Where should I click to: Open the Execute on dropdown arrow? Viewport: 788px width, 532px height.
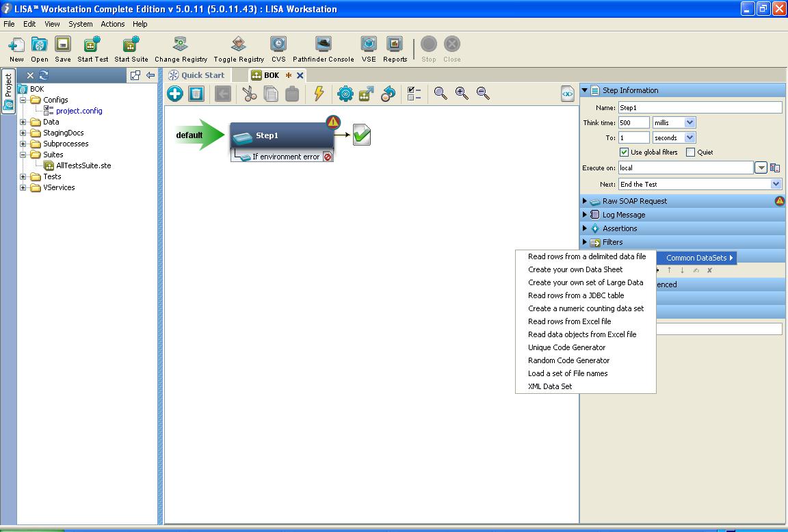coord(761,168)
